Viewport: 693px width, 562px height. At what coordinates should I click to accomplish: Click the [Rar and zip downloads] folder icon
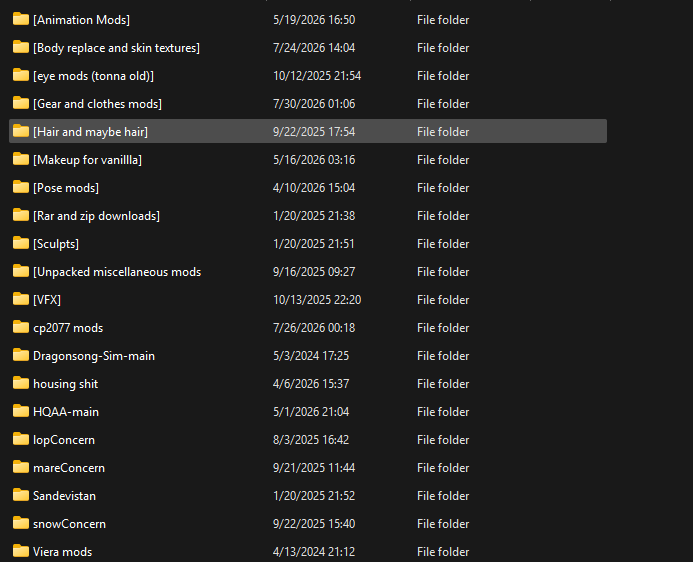(x=21, y=215)
